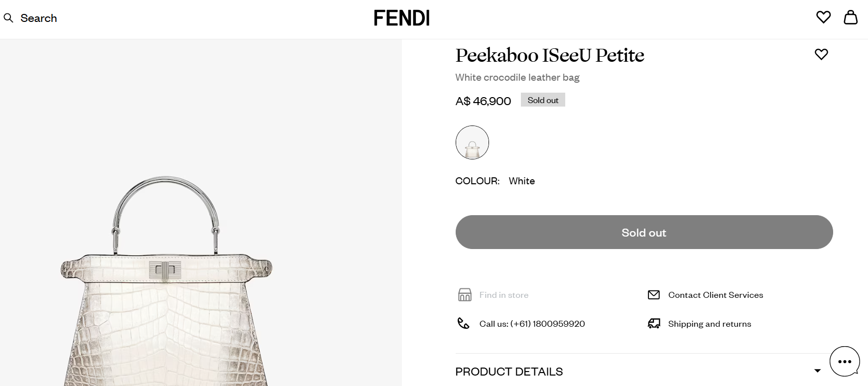Click the store icon beside Find in store

point(464,295)
